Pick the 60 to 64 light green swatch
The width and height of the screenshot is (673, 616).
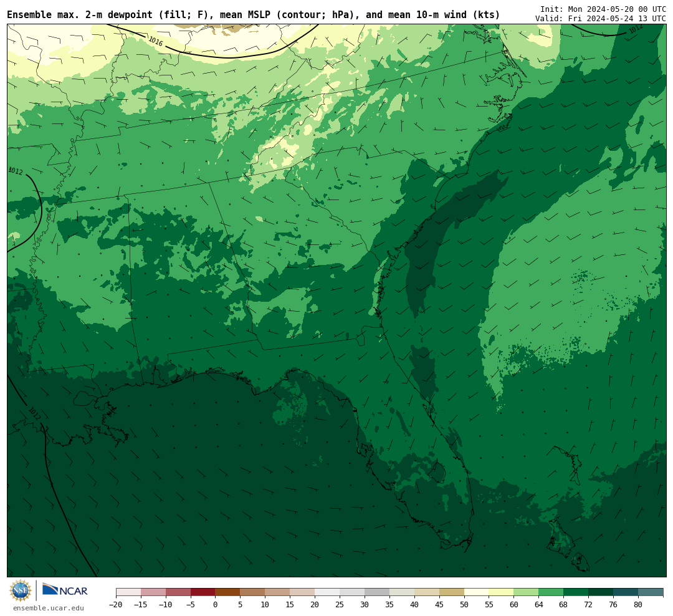[x=527, y=592]
